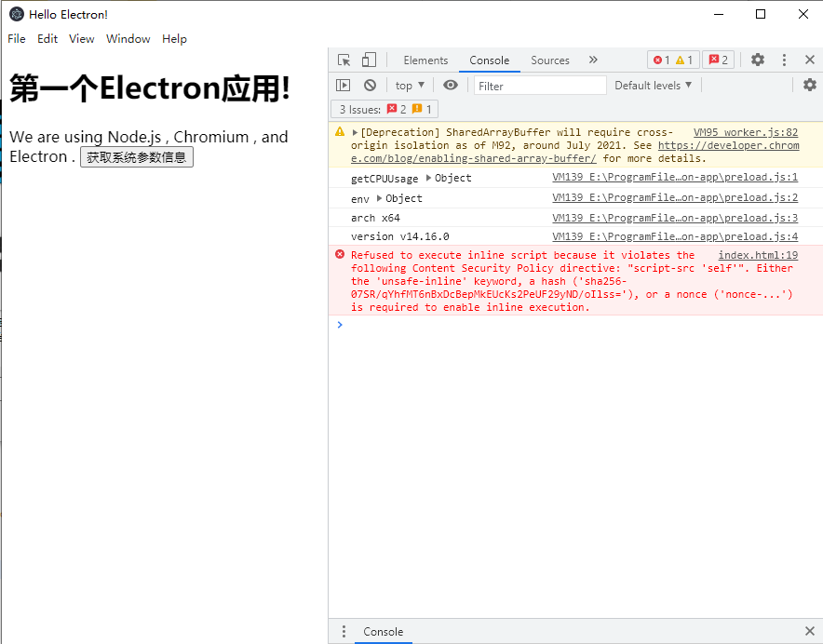Switch to the Console tab
Image resolution: width=823 pixels, height=644 pixels.
pos(489,60)
